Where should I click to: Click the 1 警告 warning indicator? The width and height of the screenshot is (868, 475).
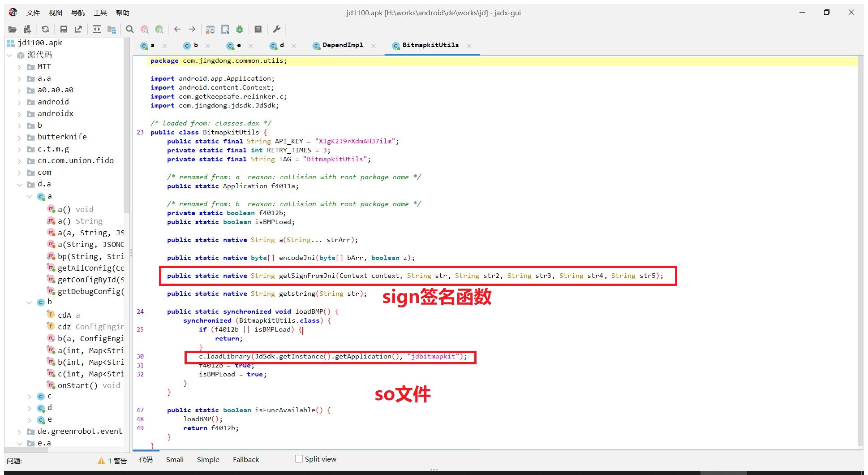click(x=113, y=461)
